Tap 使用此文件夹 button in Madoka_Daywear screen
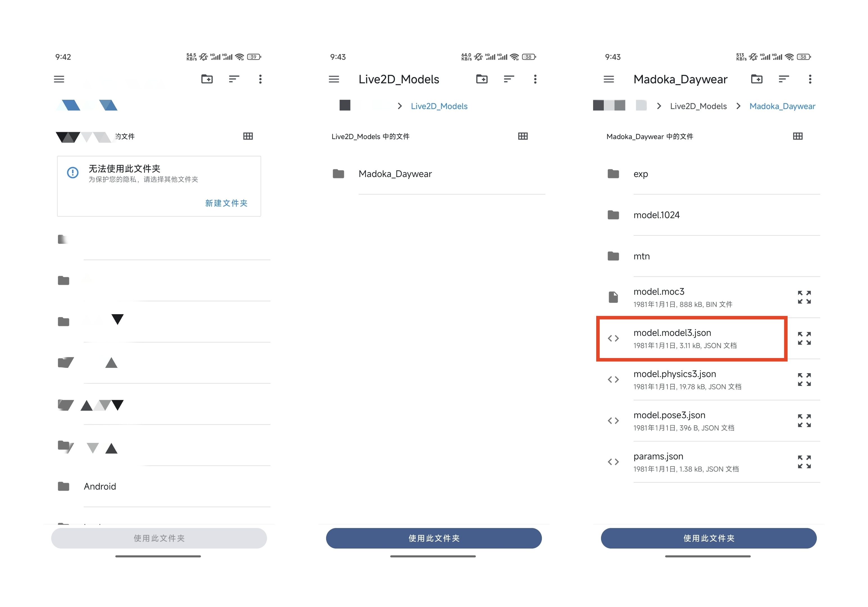The image size is (868, 607). (708, 538)
